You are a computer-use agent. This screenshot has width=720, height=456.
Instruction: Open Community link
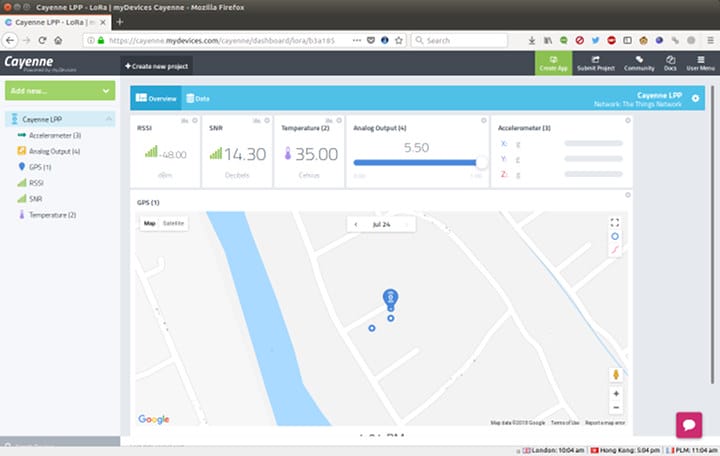click(x=639, y=63)
